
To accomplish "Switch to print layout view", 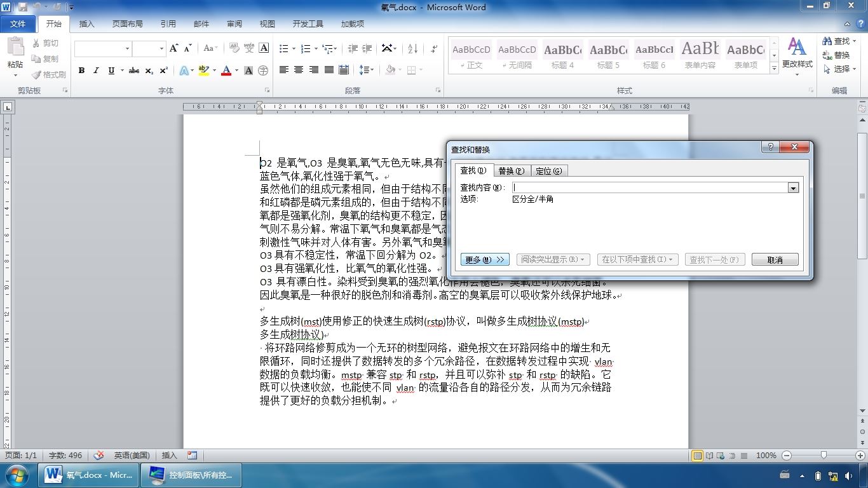I will tap(698, 456).
